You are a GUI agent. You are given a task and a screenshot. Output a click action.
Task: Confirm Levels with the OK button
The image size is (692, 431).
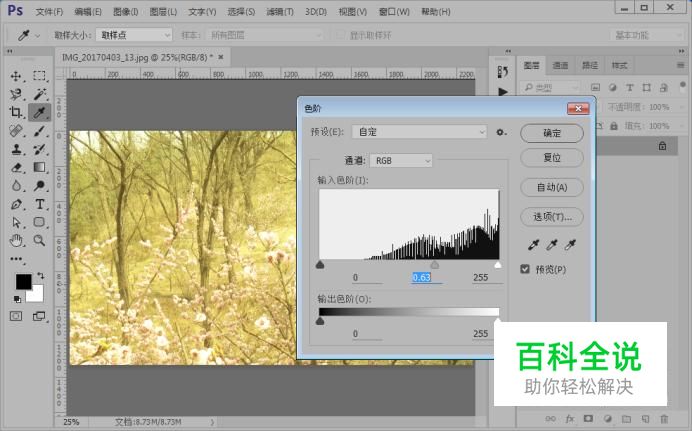coord(552,133)
